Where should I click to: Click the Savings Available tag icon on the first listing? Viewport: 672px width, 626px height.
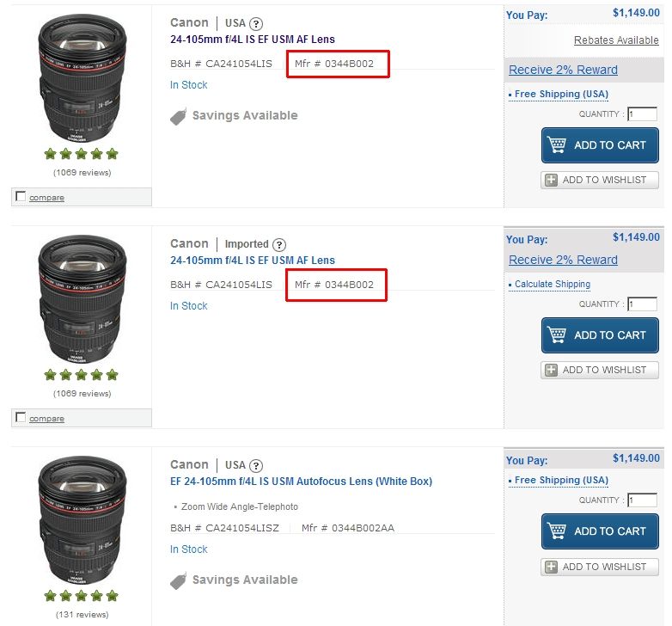179,117
